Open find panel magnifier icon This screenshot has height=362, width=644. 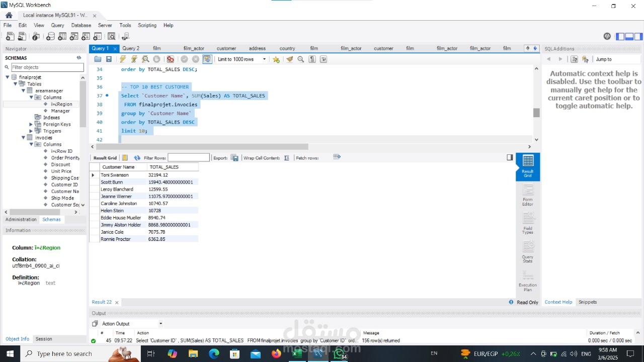(301, 59)
